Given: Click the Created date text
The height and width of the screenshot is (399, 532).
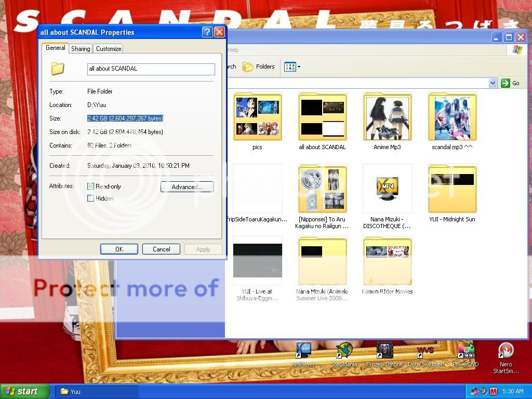Looking at the screenshot, I should [138, 166].
